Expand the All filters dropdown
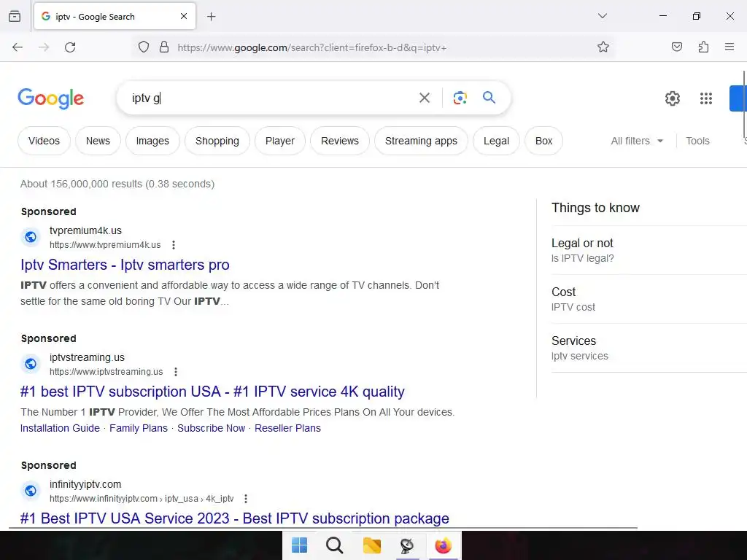Image resolution: width=747 pixels, height=560 pixels. 636,141
